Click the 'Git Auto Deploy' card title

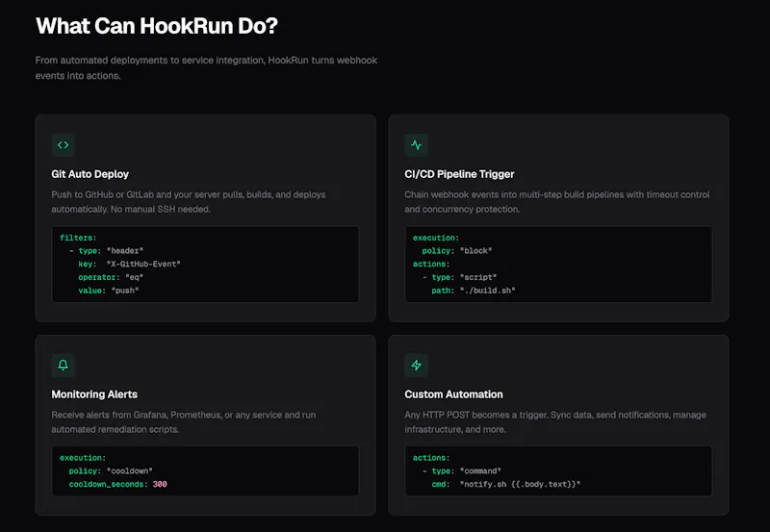[x=90, y=174]
